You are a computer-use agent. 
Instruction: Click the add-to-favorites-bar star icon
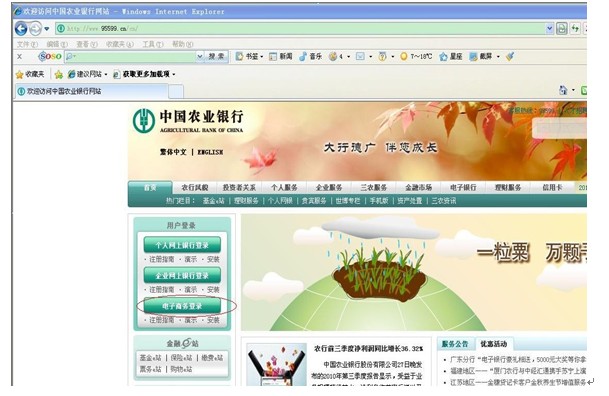(59, 75)
